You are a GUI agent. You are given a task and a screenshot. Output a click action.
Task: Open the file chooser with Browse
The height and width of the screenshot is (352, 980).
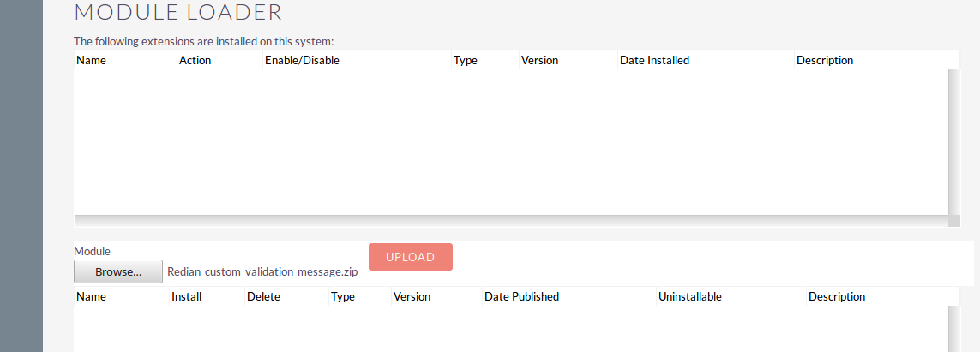[118, 272]
